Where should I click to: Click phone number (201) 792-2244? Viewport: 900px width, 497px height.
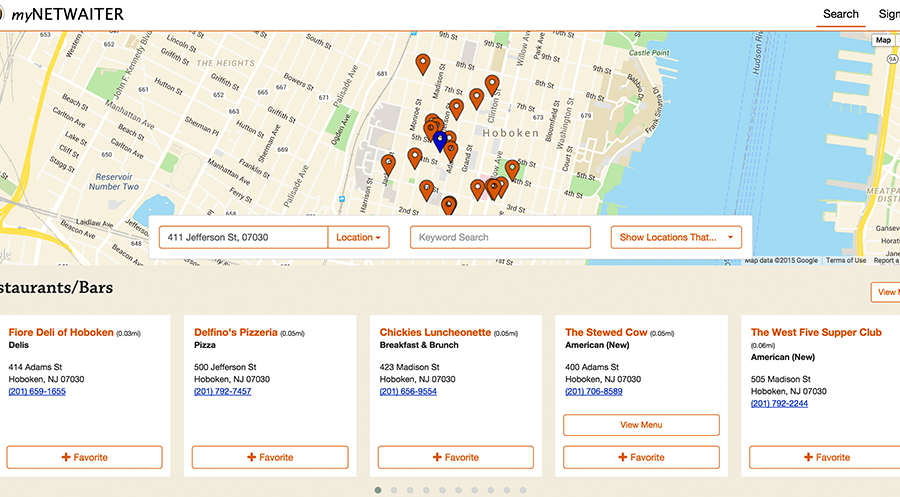coord(779,403)
